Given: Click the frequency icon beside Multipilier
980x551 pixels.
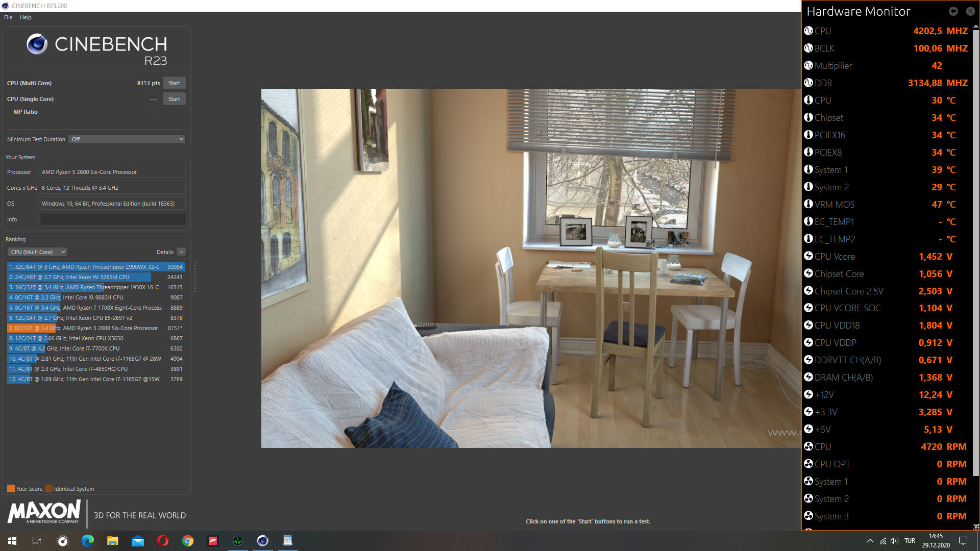Looking at the screenshot, I should pyautogui.click(x=808, y=65).
